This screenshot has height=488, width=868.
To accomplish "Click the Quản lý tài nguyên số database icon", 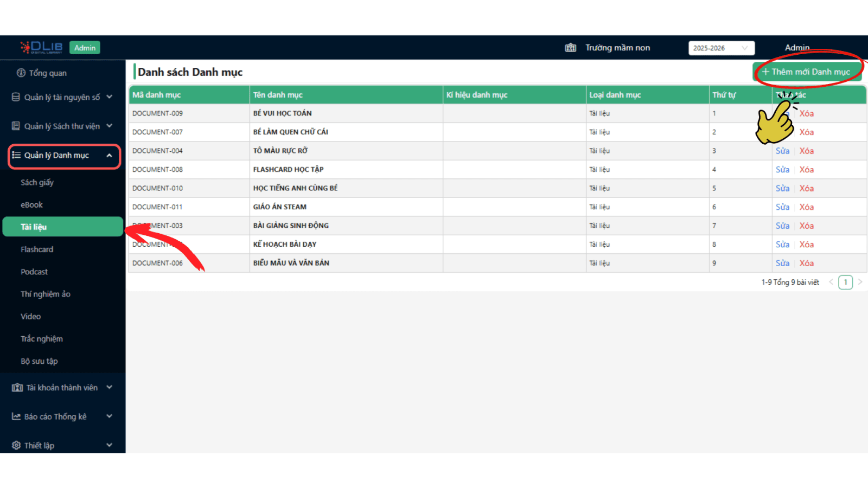I will coord(16,97).
